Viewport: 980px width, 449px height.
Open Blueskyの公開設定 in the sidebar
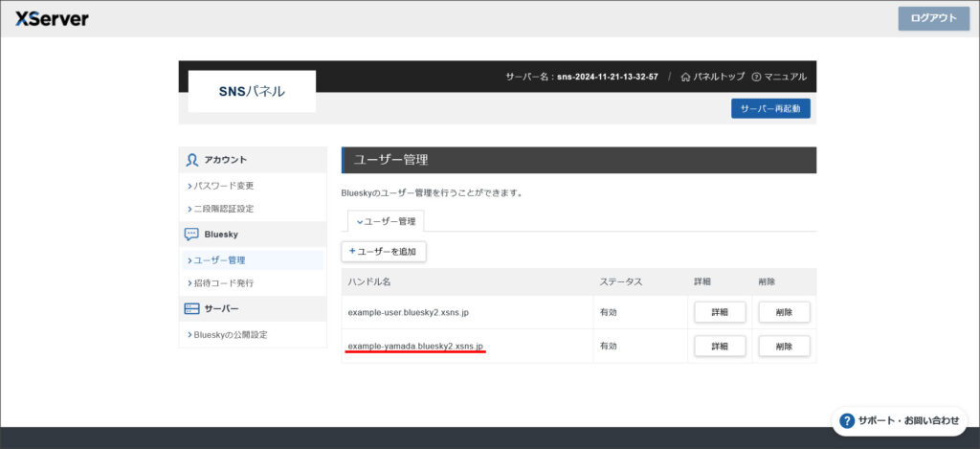coord(230,334)
